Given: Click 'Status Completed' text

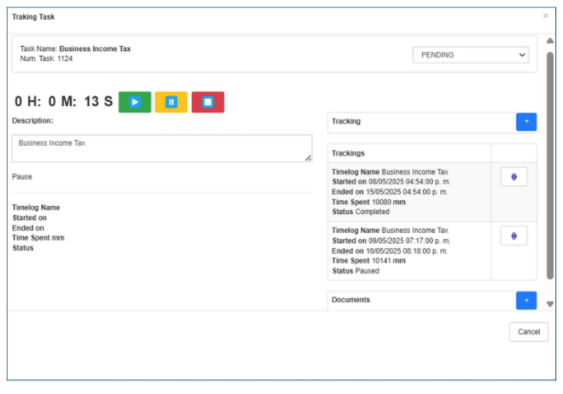Looking at the screenshot, I should pos(361,212).
